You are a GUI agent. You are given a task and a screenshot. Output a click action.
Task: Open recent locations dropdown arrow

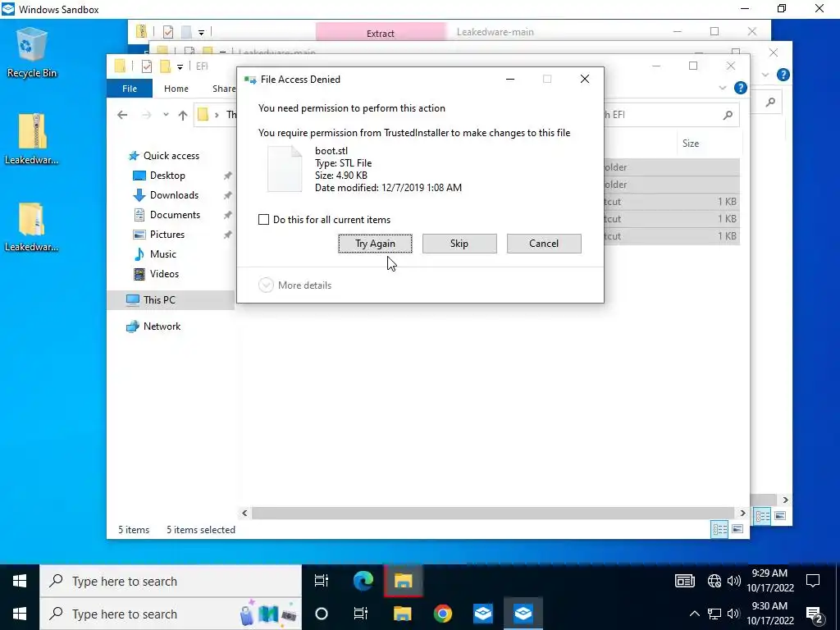(x=166, y=115)
